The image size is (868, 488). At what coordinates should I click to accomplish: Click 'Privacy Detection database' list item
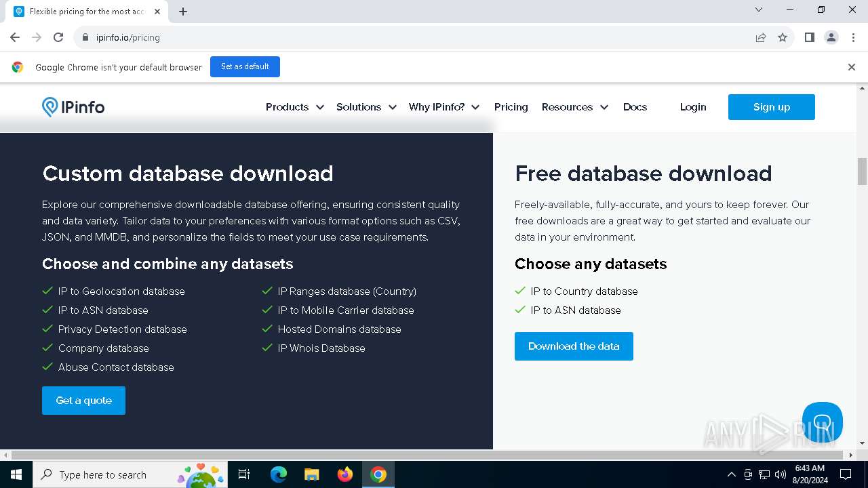tap(123, 329)
